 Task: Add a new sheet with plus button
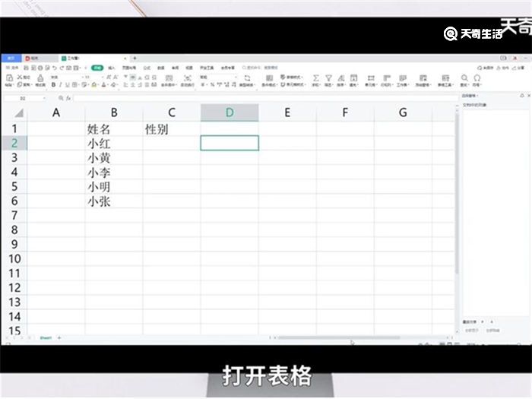59,337
